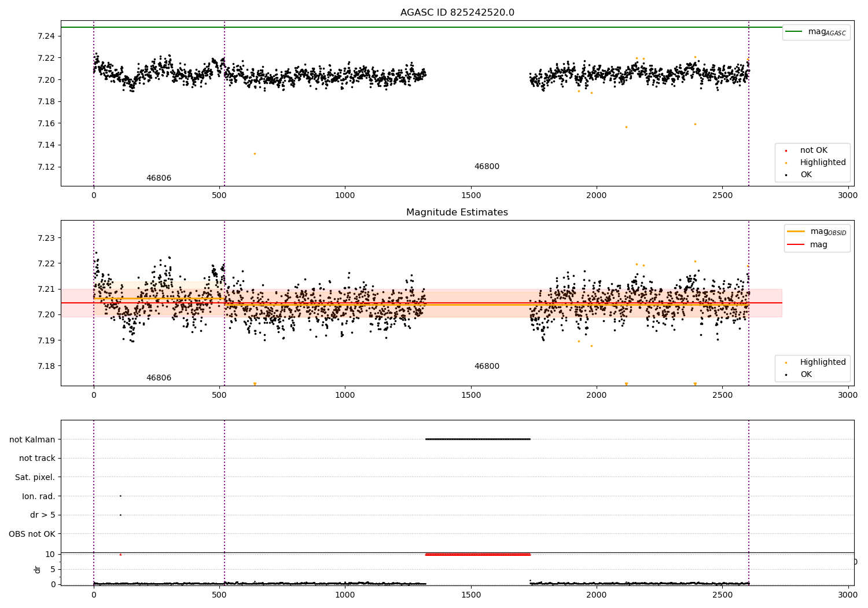Viewport: 868px width, 608px height.
Task: Click the red 'mag' legend entry in middle plot
Action: pyautogui.click(x=818, y=245)
